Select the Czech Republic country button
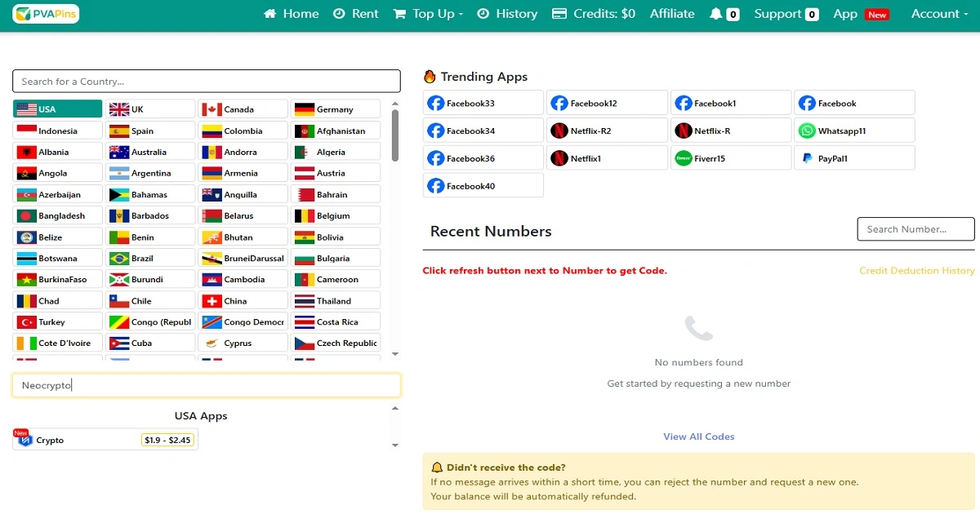Viewport: 980px width, 514px height. pyautogui.click(x=336, y=343)
